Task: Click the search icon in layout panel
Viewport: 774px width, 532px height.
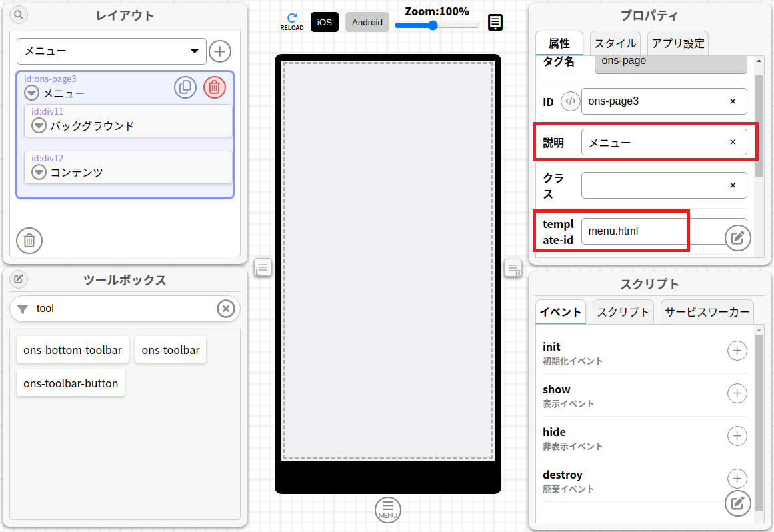Action: [x=19, y=14]
